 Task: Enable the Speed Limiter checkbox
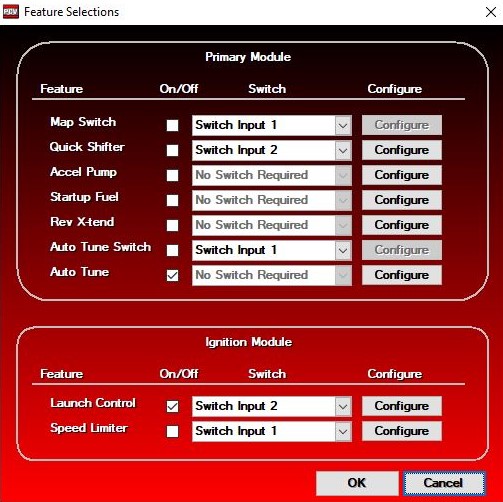point(172,431)
